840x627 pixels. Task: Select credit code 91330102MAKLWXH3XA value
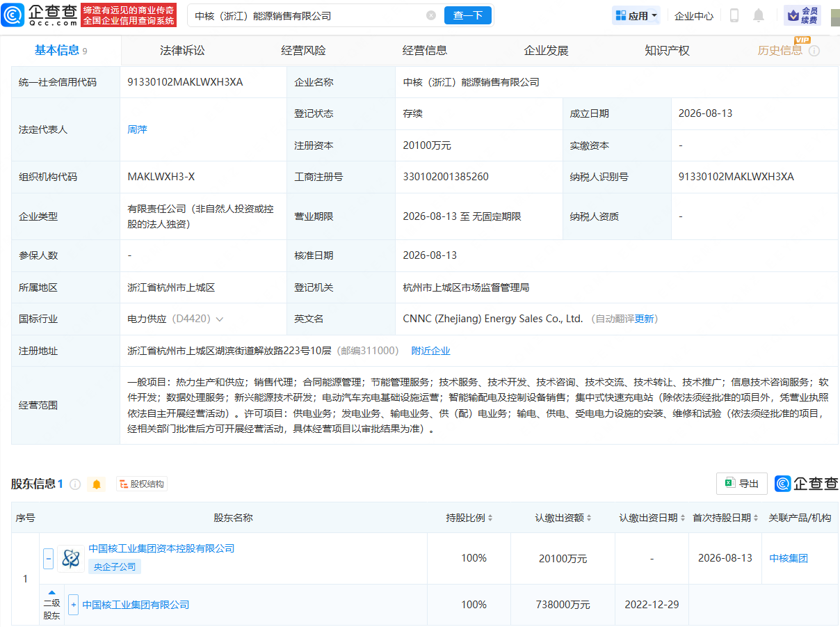pyautogui.click(x=185, y=82)
